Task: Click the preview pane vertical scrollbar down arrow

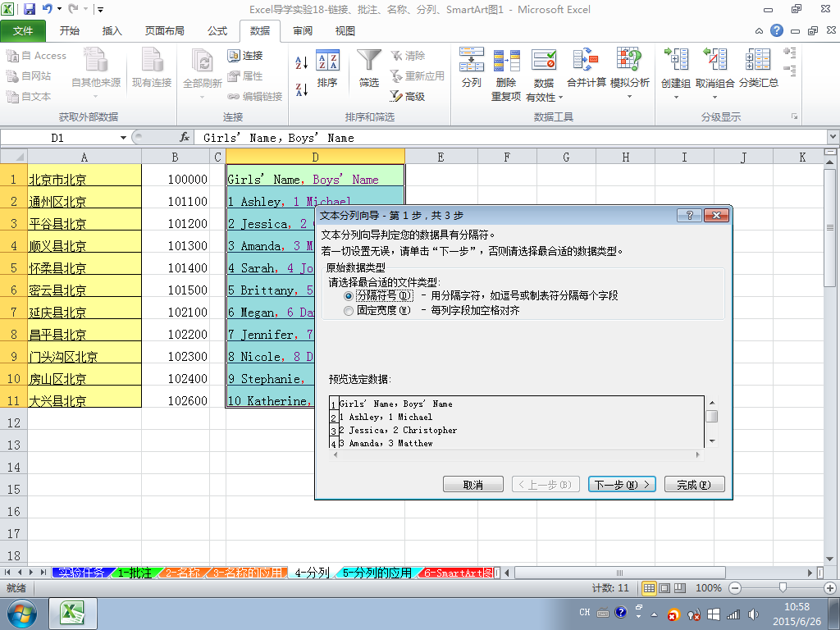Action: 712,441
